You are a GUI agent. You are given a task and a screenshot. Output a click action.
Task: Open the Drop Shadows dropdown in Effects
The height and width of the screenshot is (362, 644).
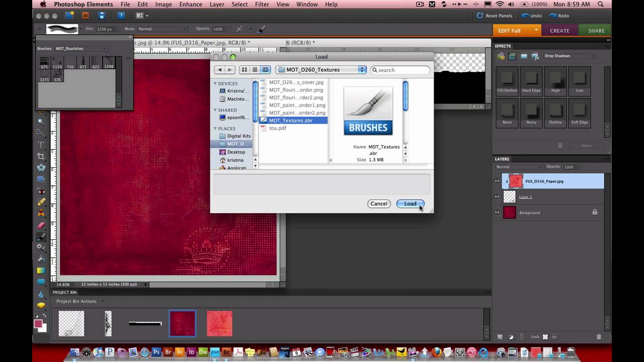(570, 56)
